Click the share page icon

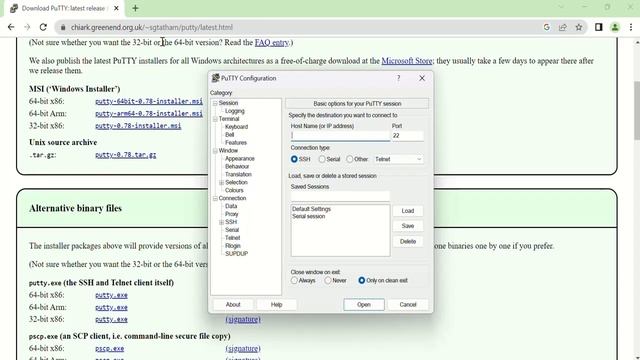(x=562, y=27)
